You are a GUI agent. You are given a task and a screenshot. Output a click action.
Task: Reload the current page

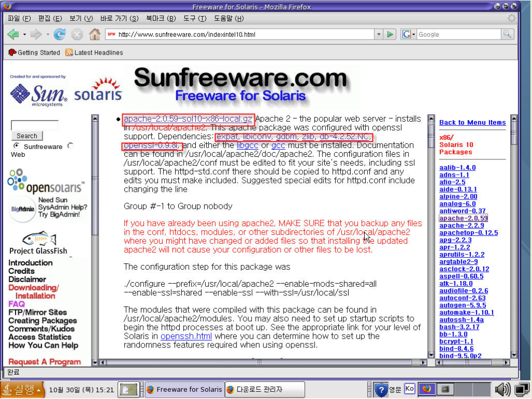coord(60,34)
